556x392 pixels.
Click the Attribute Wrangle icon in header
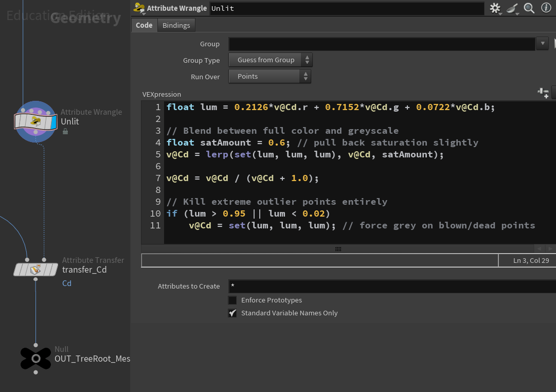click(x=139, y=8)
